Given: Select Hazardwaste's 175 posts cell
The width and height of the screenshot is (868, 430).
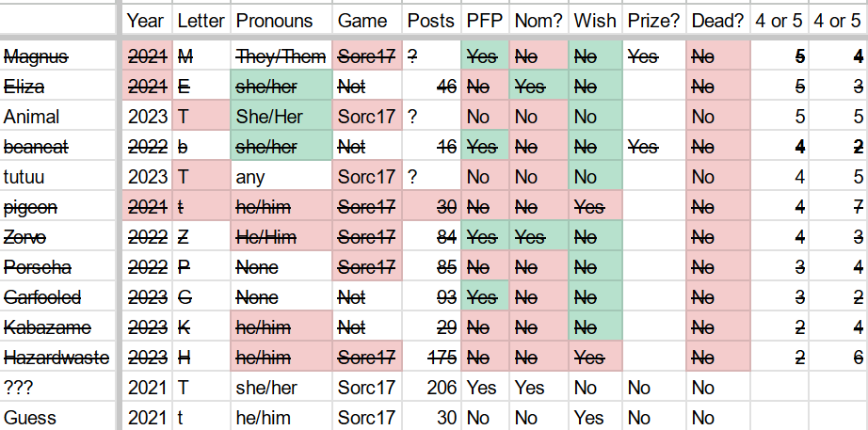Looking at the screenshot, I should click(432, 357).
